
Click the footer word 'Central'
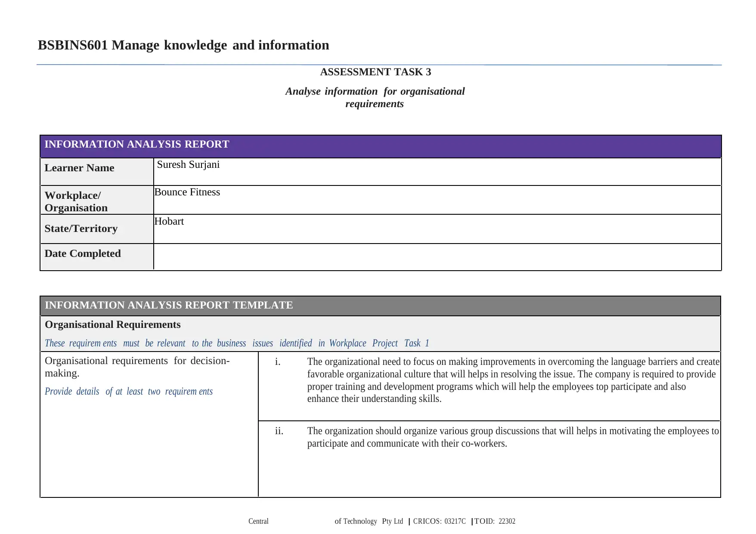258,521
